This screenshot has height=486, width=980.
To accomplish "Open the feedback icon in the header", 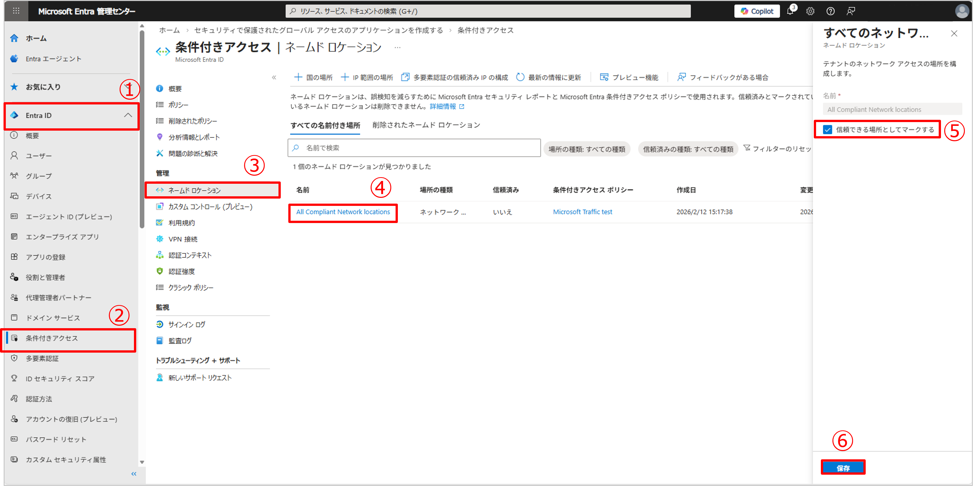I will (x=851, y=11).
